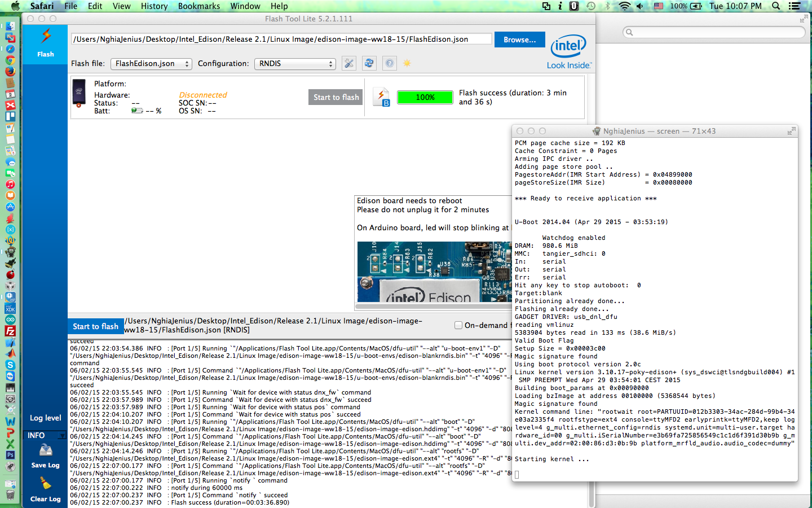The width and height of the screenshot is (812, 508).
Task: Click the Bluetooth menu bar icon
Action: 607,6
